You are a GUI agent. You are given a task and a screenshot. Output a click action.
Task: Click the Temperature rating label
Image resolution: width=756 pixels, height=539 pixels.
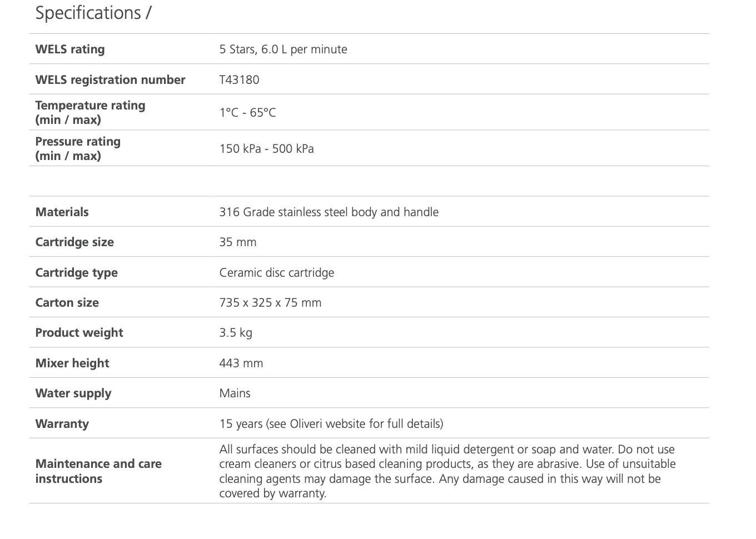click(90, 112)
